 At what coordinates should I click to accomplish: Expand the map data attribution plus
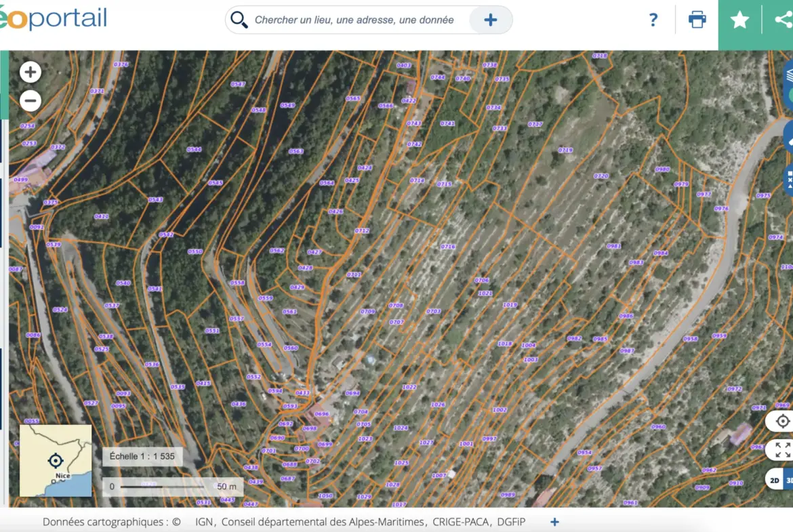click(x=554, y=521)
